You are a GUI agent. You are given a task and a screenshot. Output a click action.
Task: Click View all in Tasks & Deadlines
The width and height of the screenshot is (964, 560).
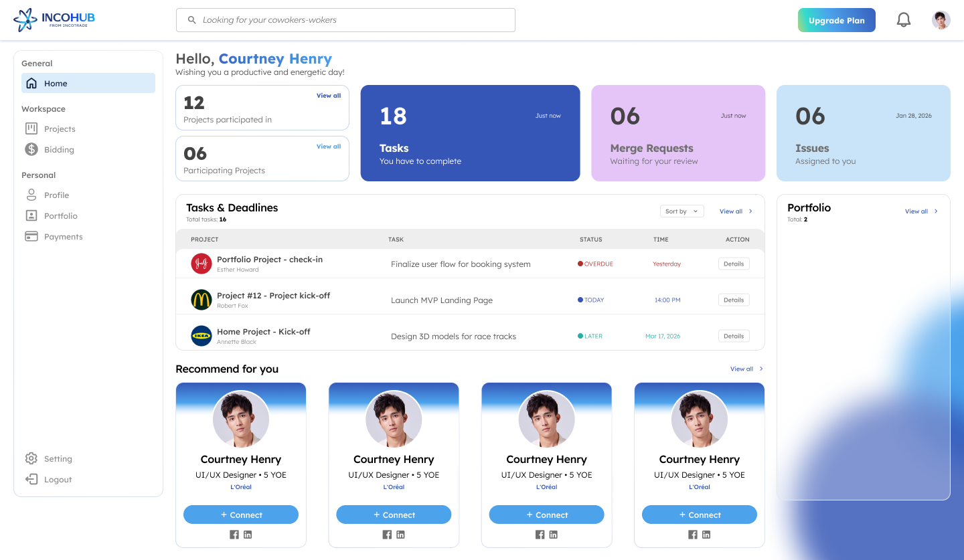731,211
